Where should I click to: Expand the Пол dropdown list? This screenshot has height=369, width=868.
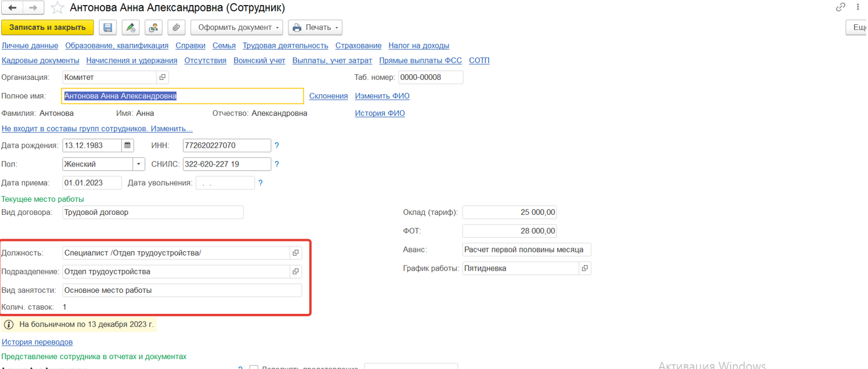pos(139,164)
